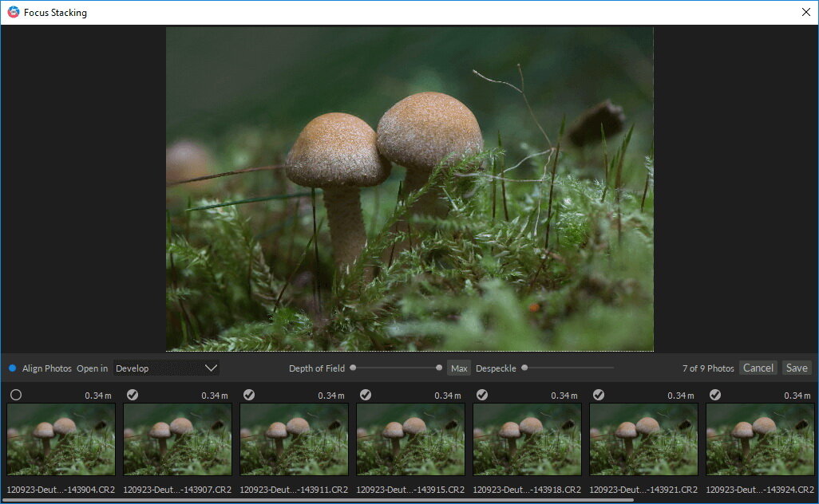The width and height of the screenshot is (819, 504).
Task: Toggle the checkmark for photo 143921.CR2
Action: (x=599, y=395)
